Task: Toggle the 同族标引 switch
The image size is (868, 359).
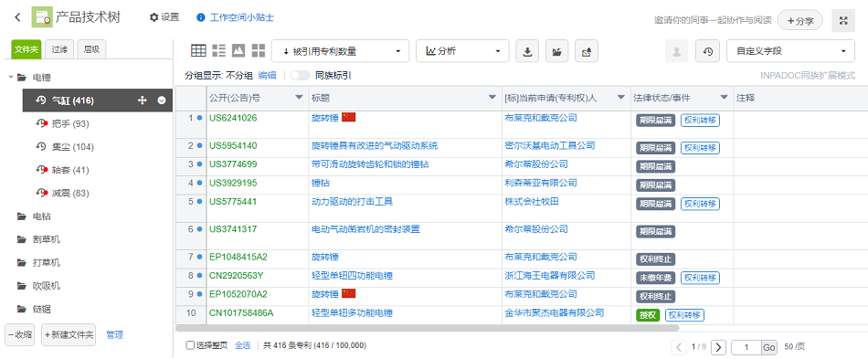Action: (300, 75)
